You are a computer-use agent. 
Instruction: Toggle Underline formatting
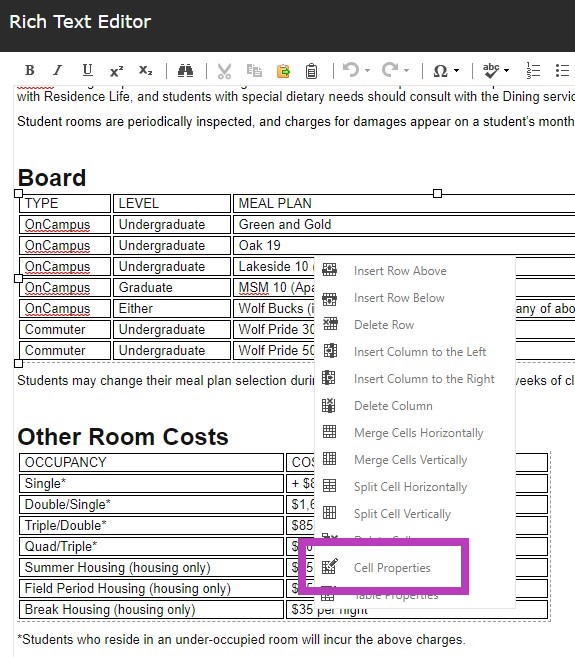click(x=87, y=70)
